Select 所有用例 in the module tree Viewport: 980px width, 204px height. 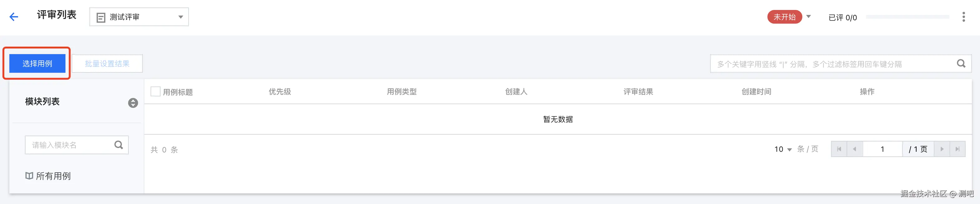tap(53, 176)
